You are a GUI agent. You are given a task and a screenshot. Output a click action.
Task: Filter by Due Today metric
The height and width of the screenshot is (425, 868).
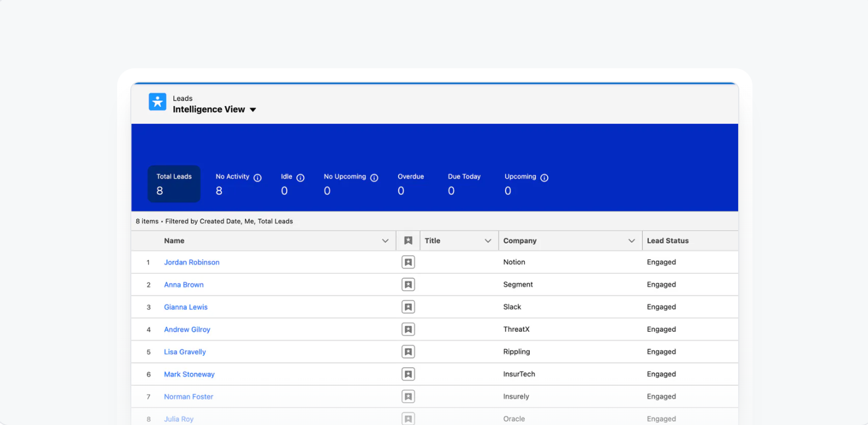[x=464, y=184]
